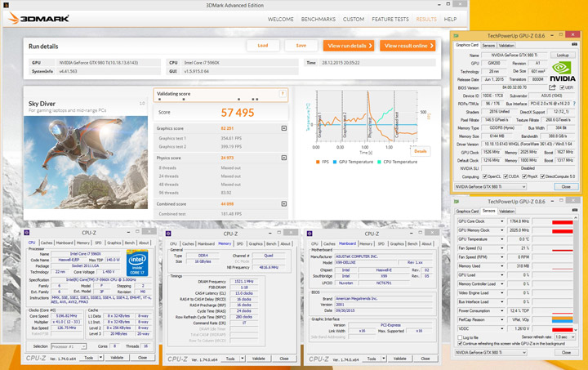
Task: Click the Bus Interface question mark in GPU-Z
Action: pyautogui.click(x=574, y=104)
